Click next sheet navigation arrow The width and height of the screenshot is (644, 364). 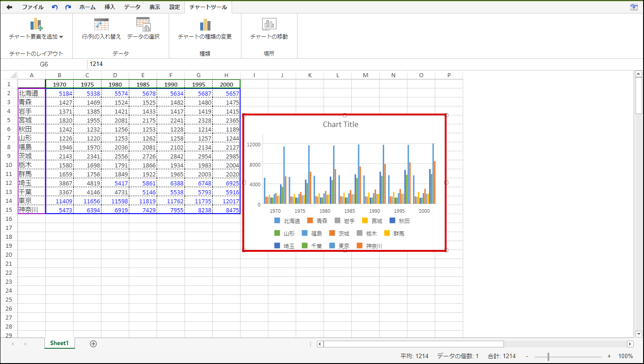tap(25, 344)
